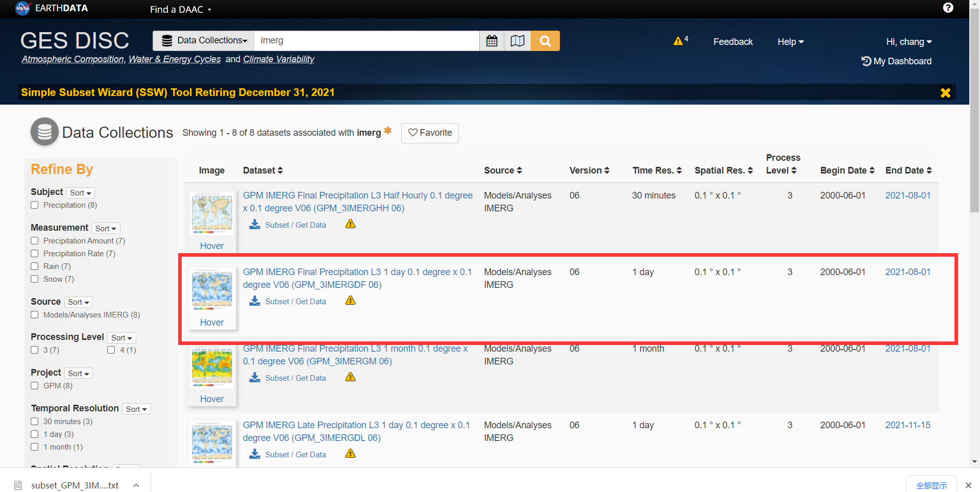Check the 1 day (3) filter
Viewport: 980px width, 492px height.
click(x=35, y=434)
